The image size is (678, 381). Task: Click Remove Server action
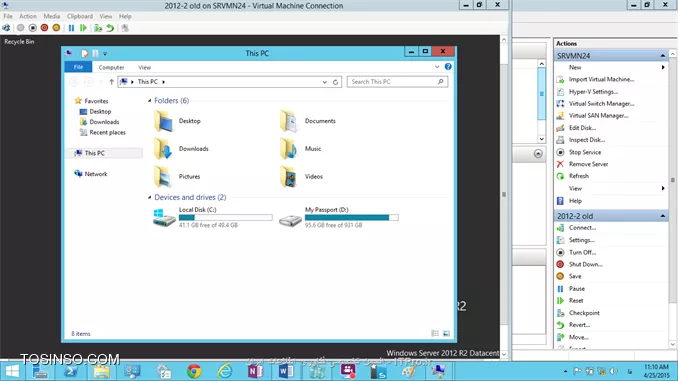point(588,164)
